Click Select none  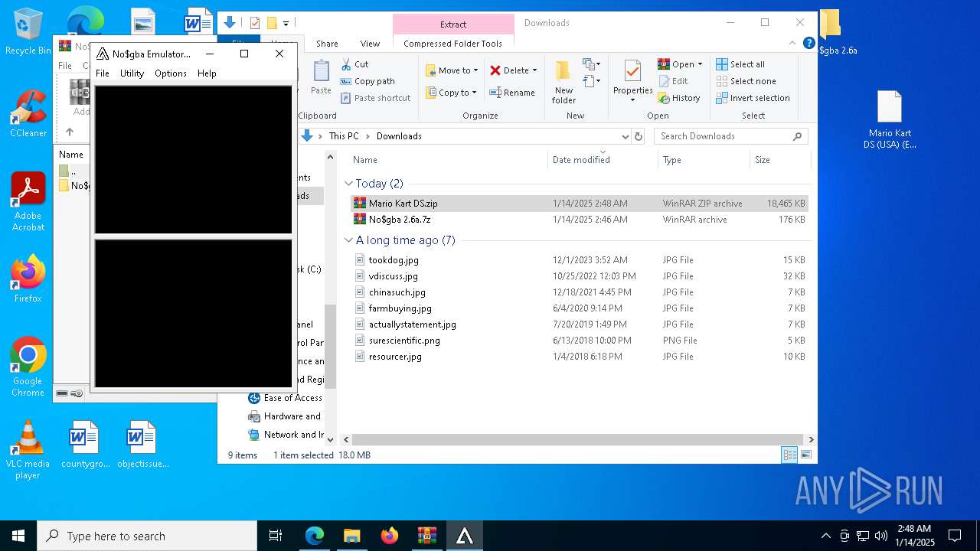746,81
